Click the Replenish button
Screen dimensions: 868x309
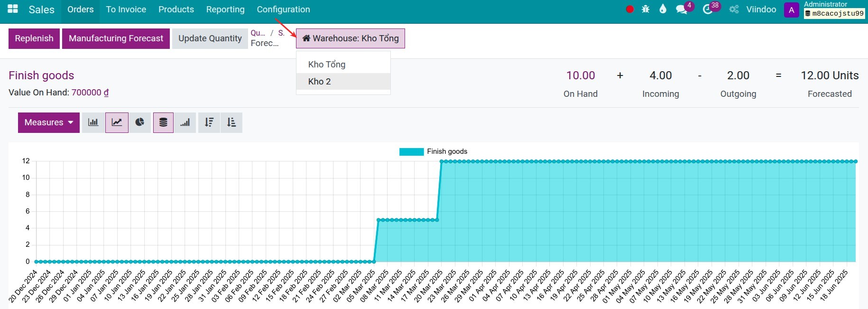tap(34, 38)
